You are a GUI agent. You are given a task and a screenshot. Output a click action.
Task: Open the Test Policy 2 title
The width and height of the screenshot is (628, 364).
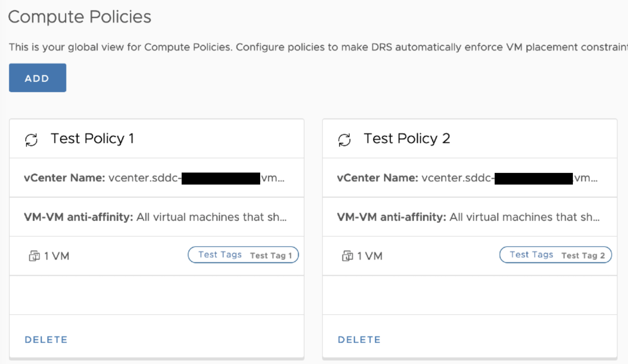406,138
